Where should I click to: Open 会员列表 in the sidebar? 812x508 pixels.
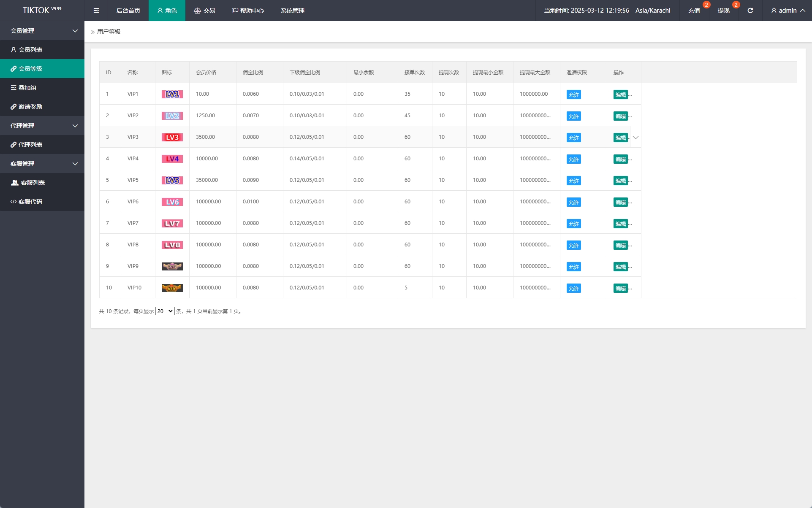(x=30, y=50)
